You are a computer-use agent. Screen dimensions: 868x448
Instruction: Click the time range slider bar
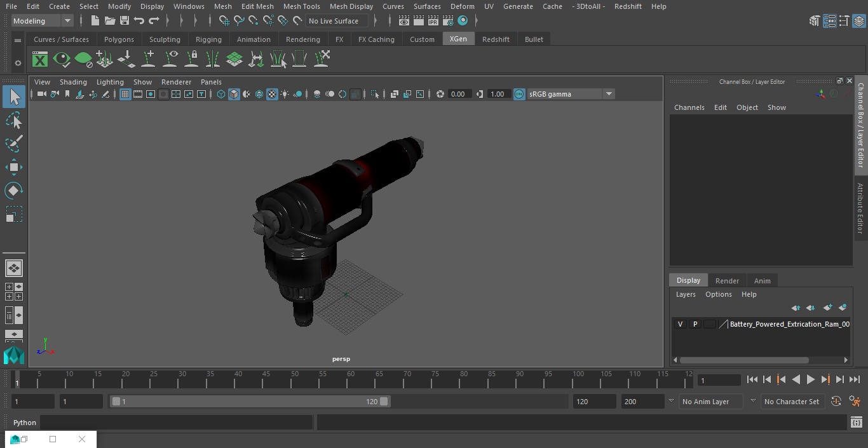pyautogui.click(x=250, y=402)
